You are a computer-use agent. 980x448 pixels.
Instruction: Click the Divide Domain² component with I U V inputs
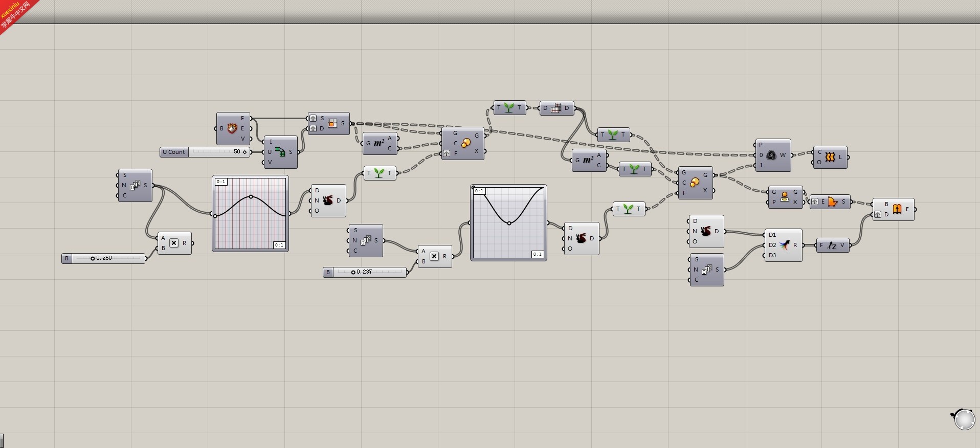pos(280,152)
